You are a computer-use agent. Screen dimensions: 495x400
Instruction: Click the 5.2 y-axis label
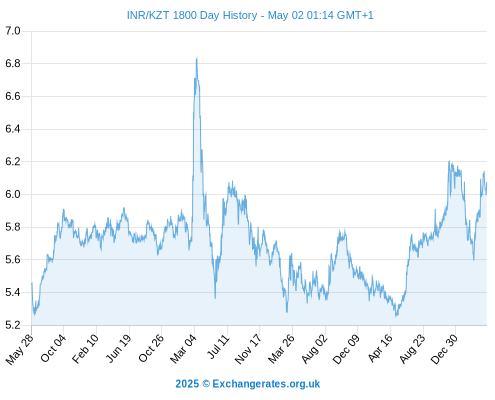tap(13, 325)
